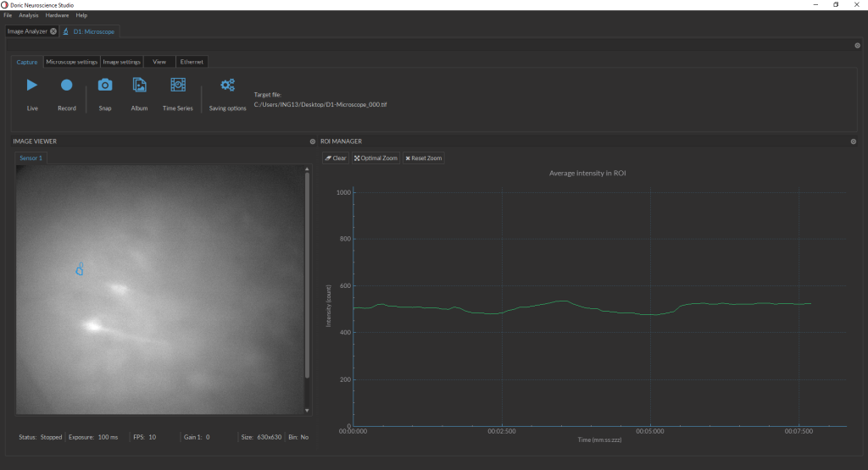Select the Sensor 1 tab
The height and width of the screenshot is (470, 868).
[x=31, y=158]
